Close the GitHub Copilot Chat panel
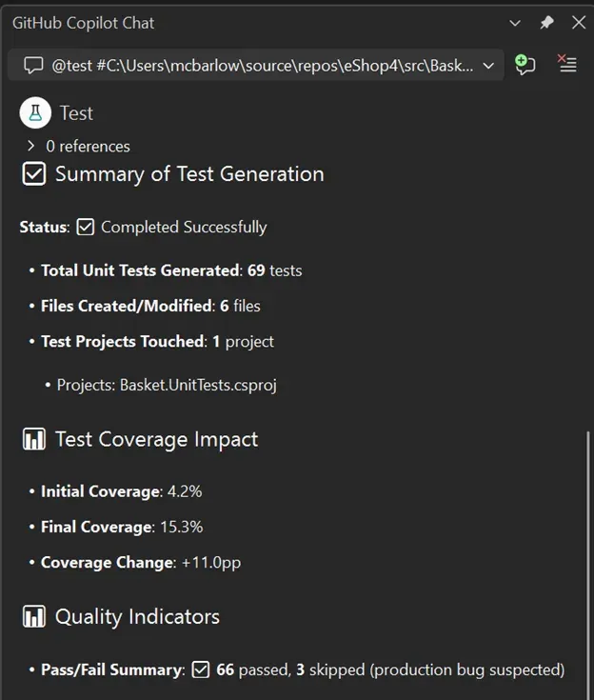 tap(578, 23)
